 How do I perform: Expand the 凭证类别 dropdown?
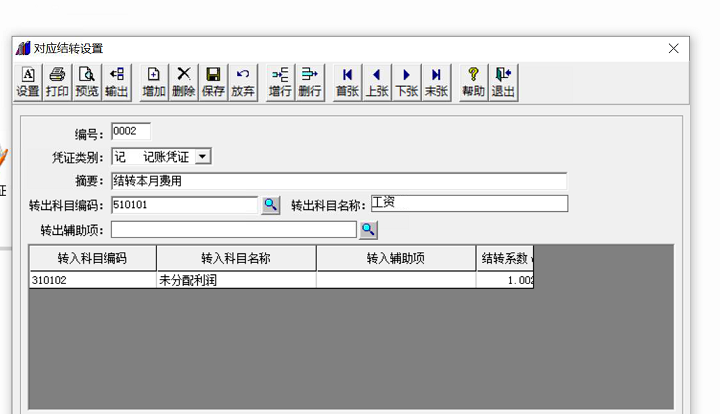[x=202, y=157]
